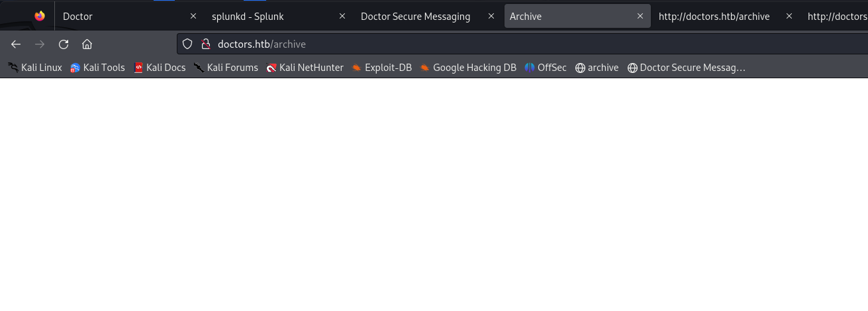Open the OffSec bookmark

point(546,68)
